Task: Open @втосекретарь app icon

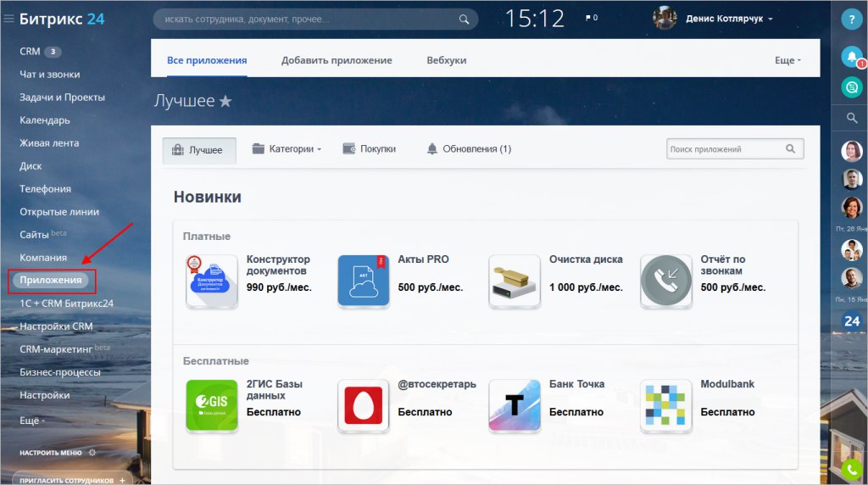Action: (364, 406)
